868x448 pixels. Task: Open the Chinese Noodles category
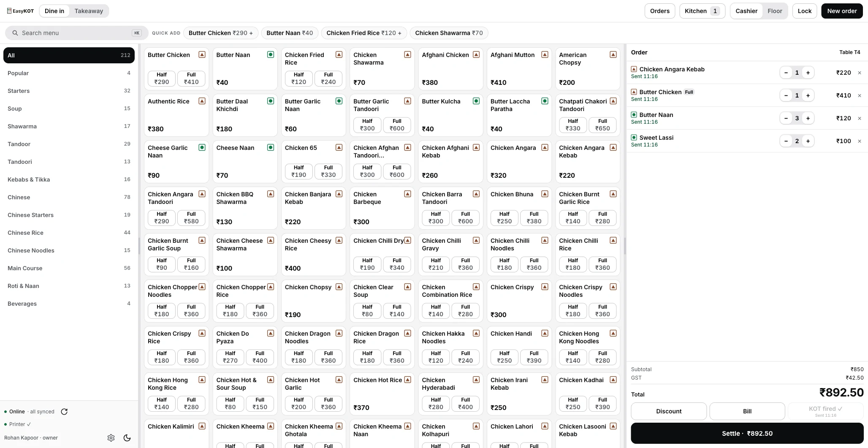pos(69,250)
